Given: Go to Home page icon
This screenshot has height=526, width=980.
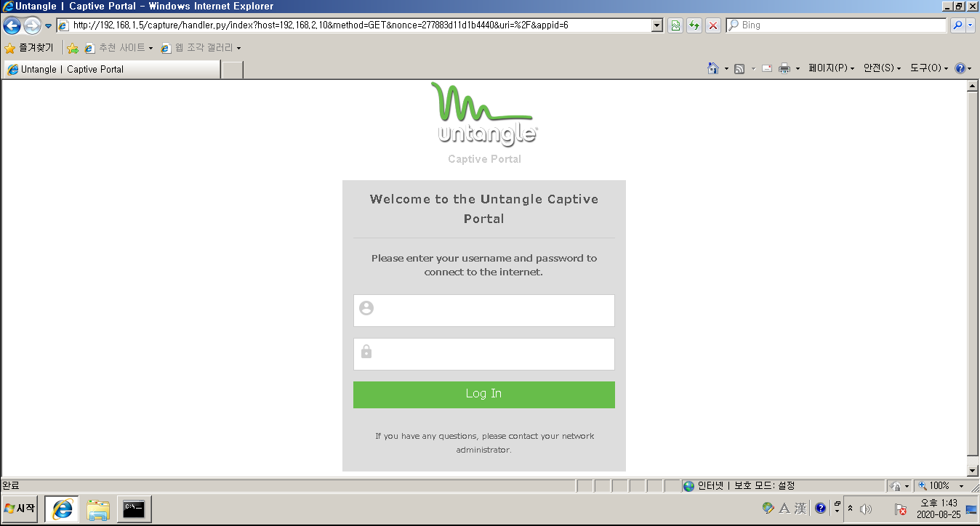Looking at the screenshot, I should 713,68.
